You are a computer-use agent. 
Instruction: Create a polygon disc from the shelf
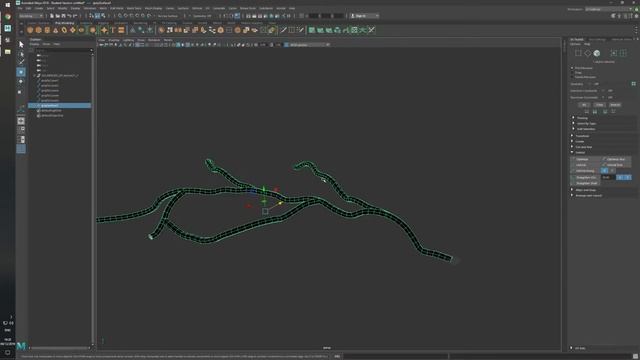click(x=81, y=30)
